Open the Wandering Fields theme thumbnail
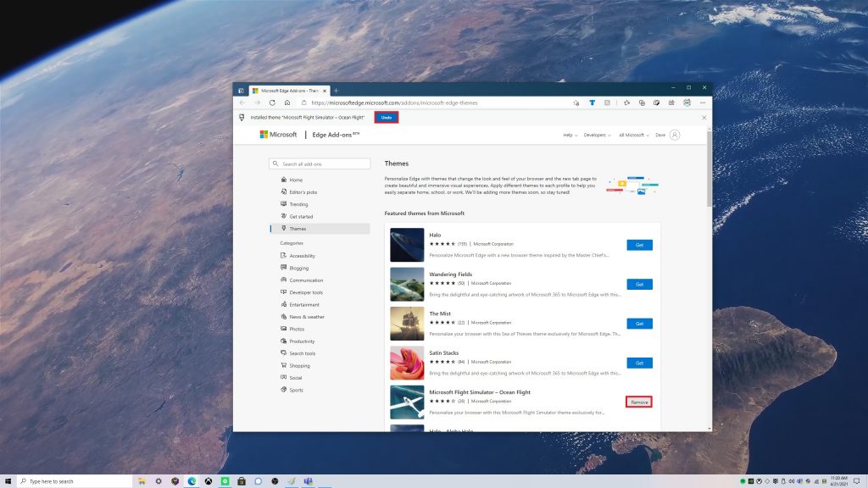 coord(407,285)
